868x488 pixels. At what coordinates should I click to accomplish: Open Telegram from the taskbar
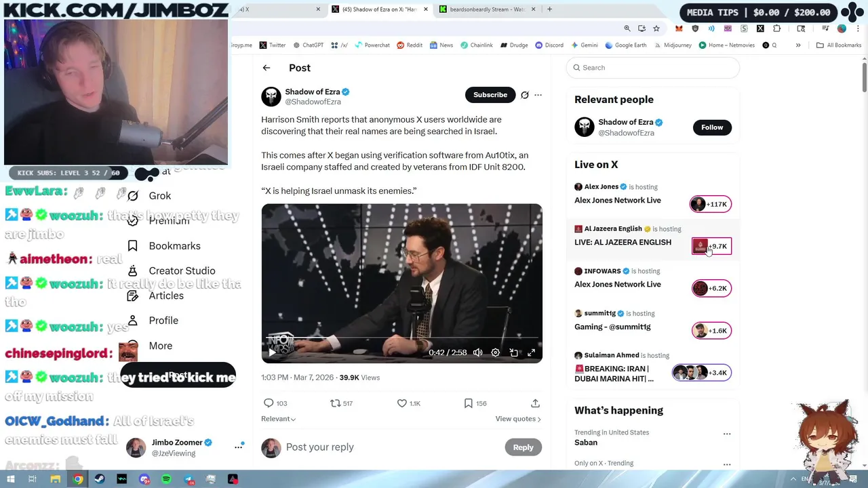pyautogui.click(x=189, y=479)
